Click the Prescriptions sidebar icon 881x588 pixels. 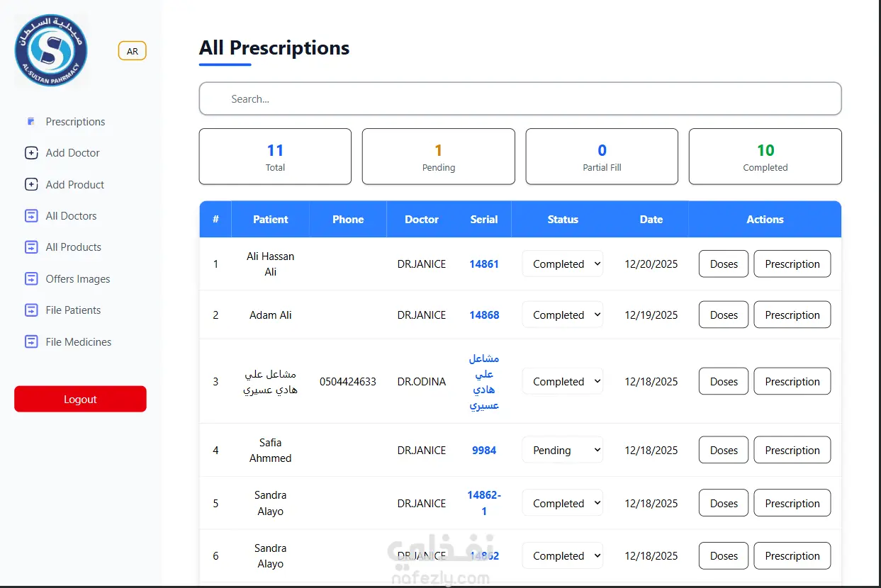tap(30, 122)
